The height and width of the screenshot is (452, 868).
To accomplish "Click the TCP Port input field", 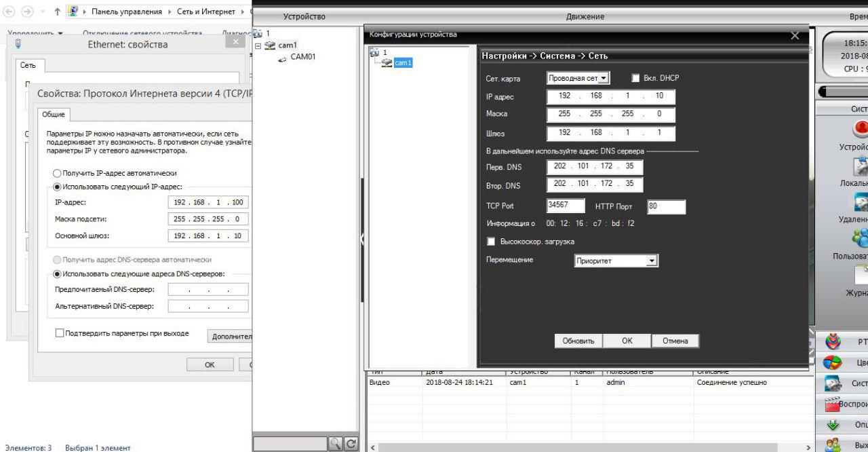I will coord(566,206).
